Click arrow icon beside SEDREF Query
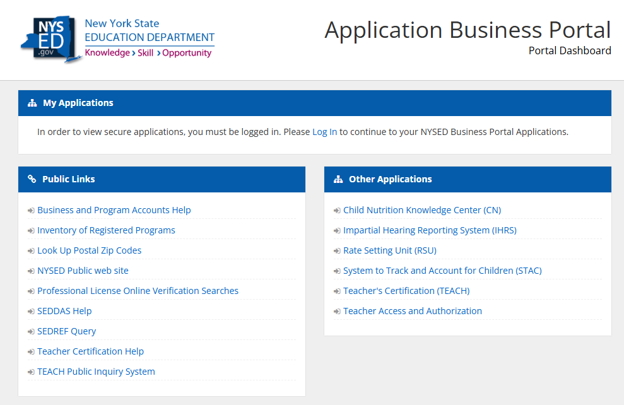This screenshot has height=405, width=624. pyautogui.click(x=31, y=332)
